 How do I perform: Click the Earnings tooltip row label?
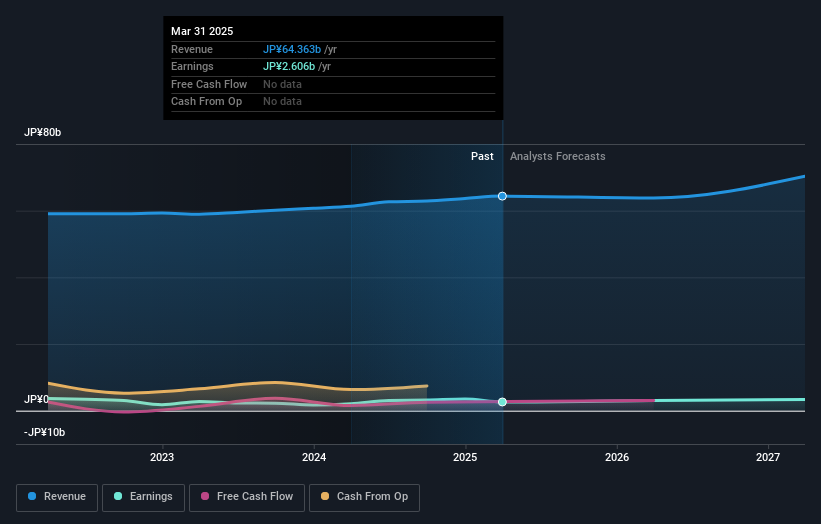pos(192,66)
